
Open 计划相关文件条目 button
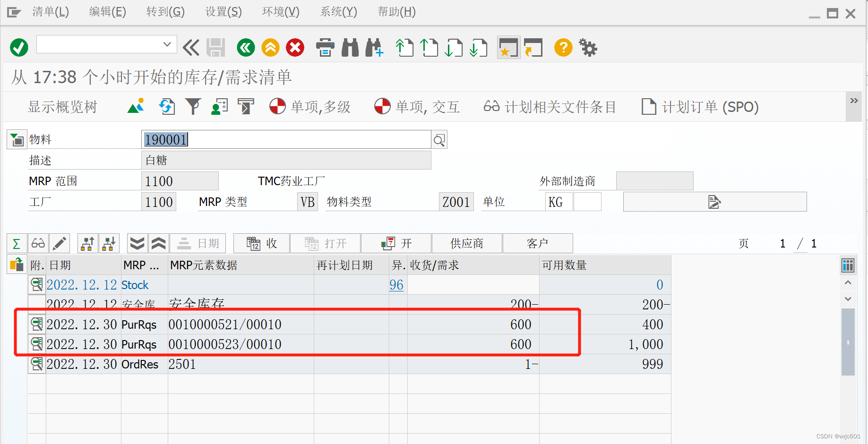click(x=550, y=107)
